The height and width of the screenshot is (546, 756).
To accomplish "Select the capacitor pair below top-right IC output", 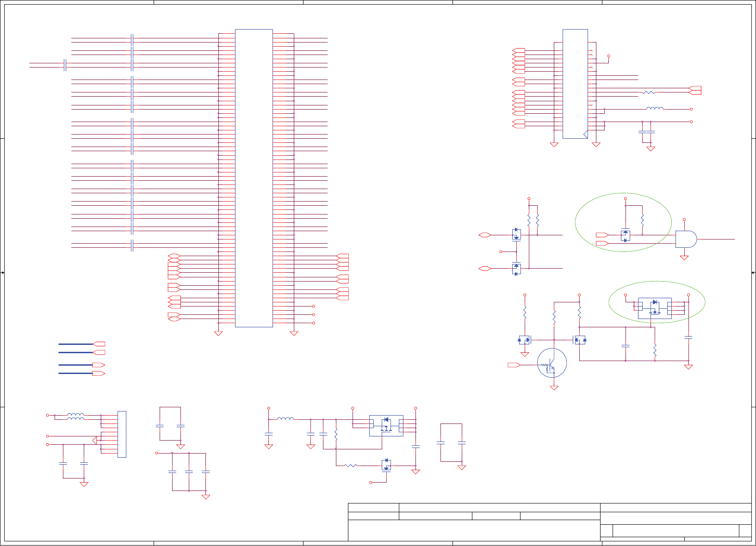I will pyautogui.click(x=646, y=132).
